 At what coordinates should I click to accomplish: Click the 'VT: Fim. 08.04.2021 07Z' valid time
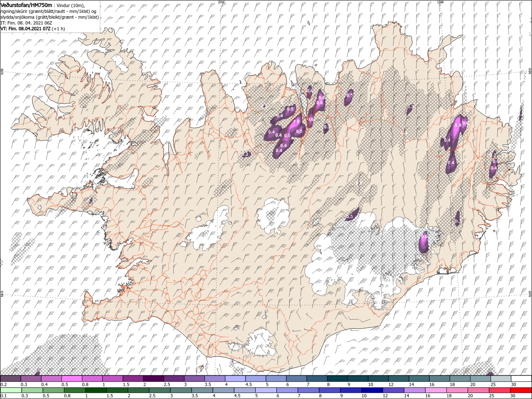(x=25, y=29)
